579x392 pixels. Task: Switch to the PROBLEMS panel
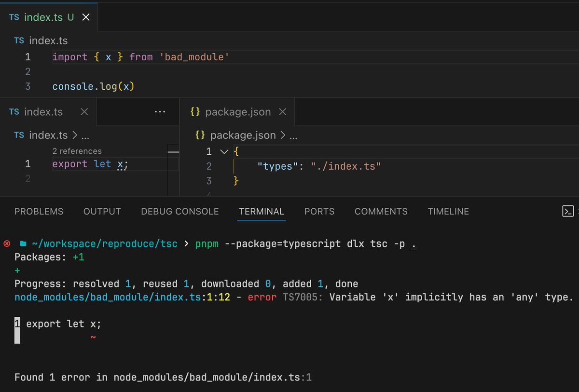pyautogui.click(x=39, y=211)
